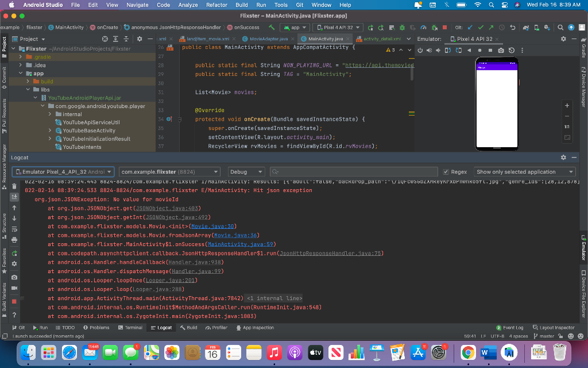Viewport: 588px width, 368px height.
Task: Open Movie.java:30 stack trace link
Action: point(212,227)
